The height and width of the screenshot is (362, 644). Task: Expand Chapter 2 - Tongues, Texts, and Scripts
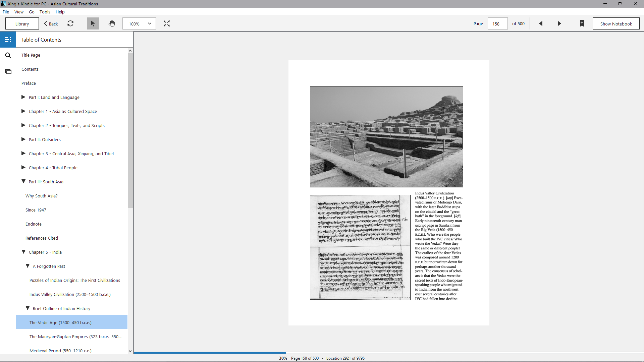[x=23, y=125]
